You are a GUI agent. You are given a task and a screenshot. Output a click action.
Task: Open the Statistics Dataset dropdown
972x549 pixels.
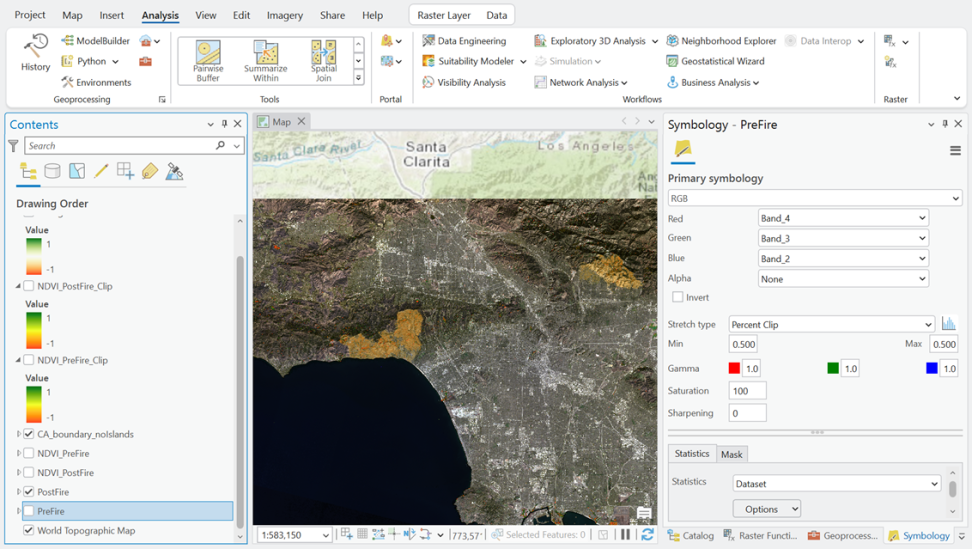(836, 483)
